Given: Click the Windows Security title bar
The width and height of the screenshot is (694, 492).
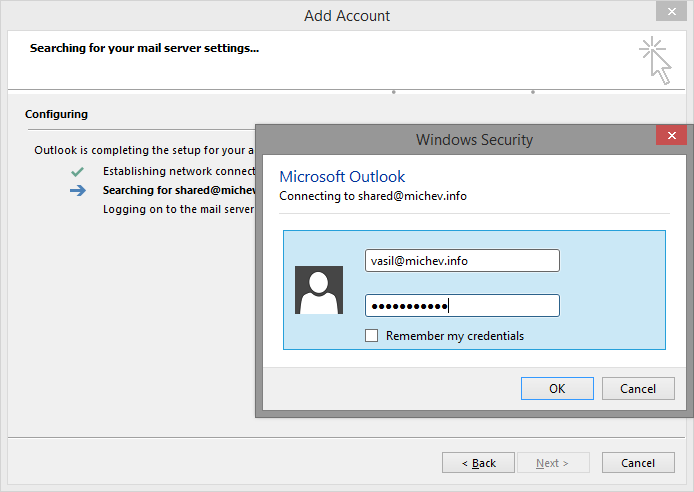Looking at the screenshot, I should pyautogui.click(x=474, y=140).
